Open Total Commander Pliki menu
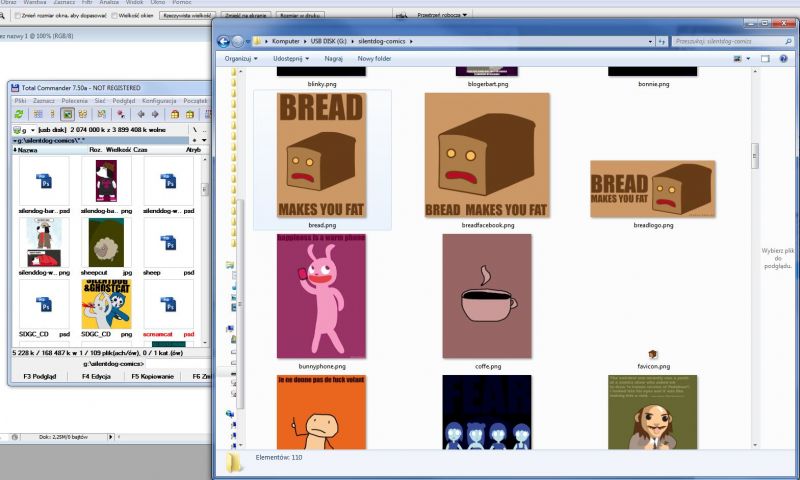800x480 pixels. tap(20, 101)
